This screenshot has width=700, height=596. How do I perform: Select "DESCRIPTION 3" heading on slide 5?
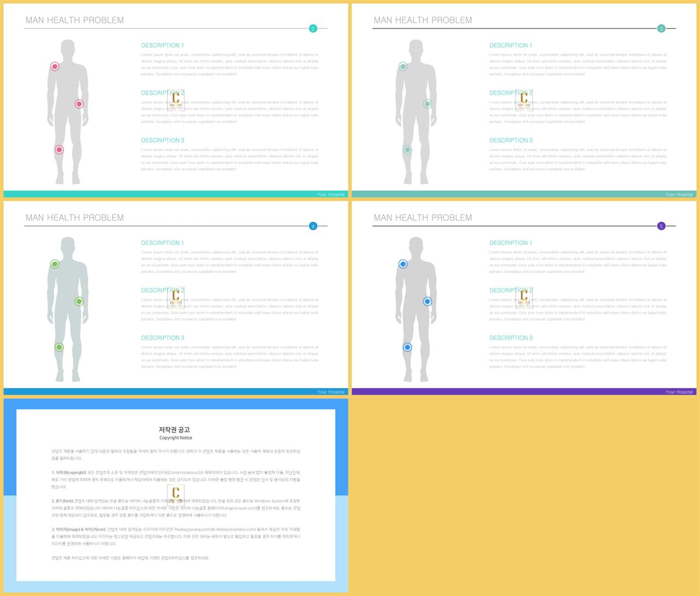511,338
